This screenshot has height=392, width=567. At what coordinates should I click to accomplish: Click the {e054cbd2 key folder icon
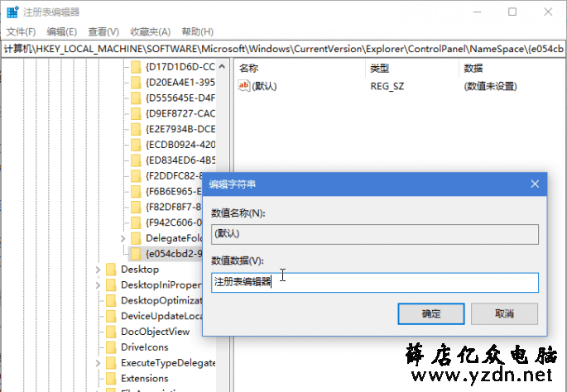click(x=136, y=254)
